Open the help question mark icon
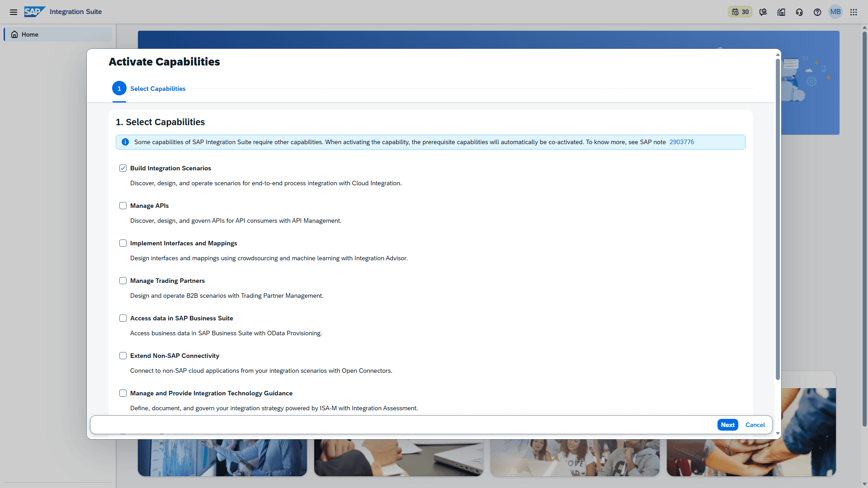 (x=817, y=12)
